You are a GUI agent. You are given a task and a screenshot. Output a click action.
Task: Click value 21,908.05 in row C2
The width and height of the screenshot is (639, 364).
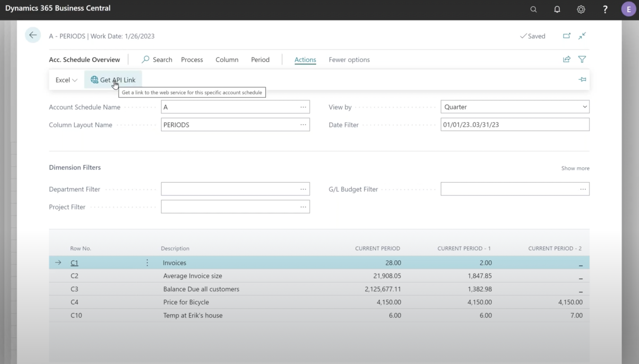[387, 276]
